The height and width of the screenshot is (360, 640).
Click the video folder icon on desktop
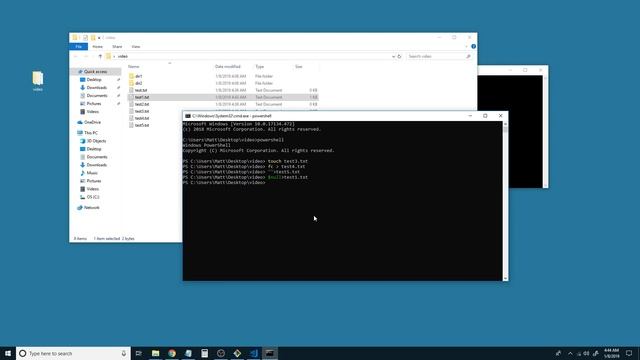[38, 81]
